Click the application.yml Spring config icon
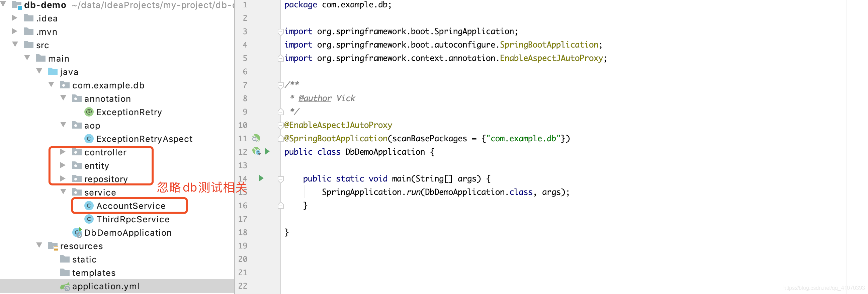The height and width of the screenshot is (294, 868). [65, 286]
